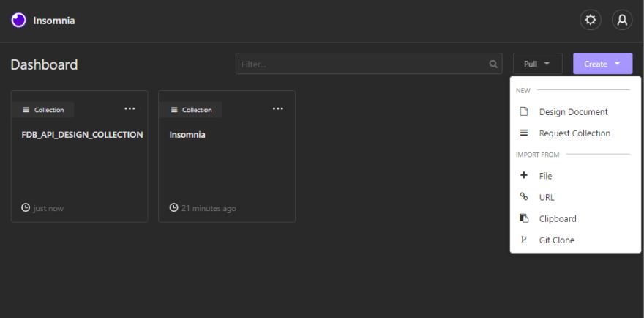The height and width of the screenshot is (318, 644).
Task: Click the clock icon beside 'just now'
Action: 26,208
